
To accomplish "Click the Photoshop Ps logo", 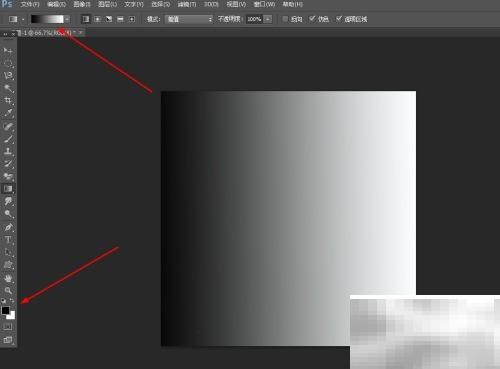I will 6,4.
